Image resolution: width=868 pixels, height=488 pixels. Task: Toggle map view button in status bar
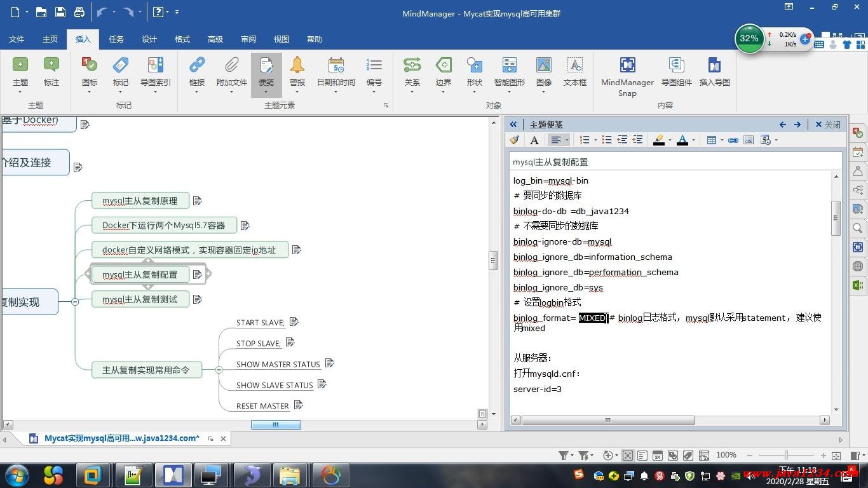click(x=627, y=456)
